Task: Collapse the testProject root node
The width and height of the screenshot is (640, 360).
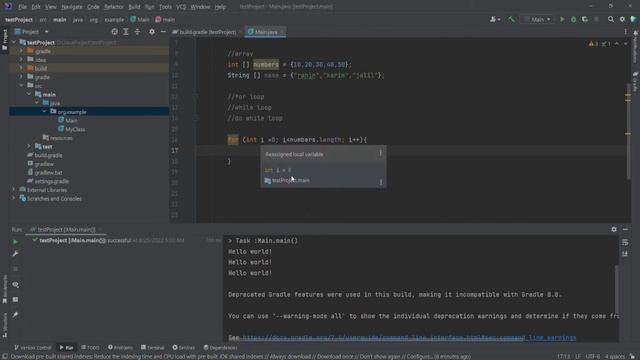Action: 14,42
